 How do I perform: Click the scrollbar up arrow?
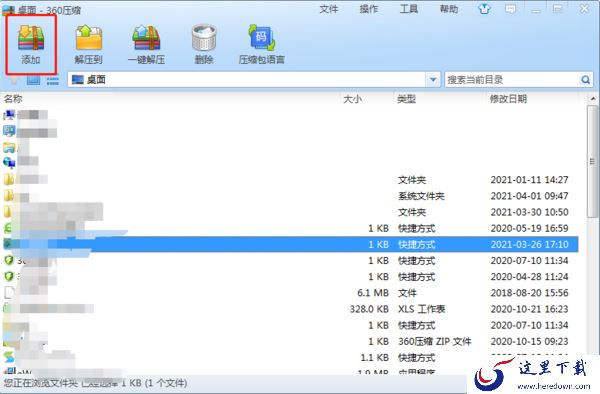click(x=592, y=99)
